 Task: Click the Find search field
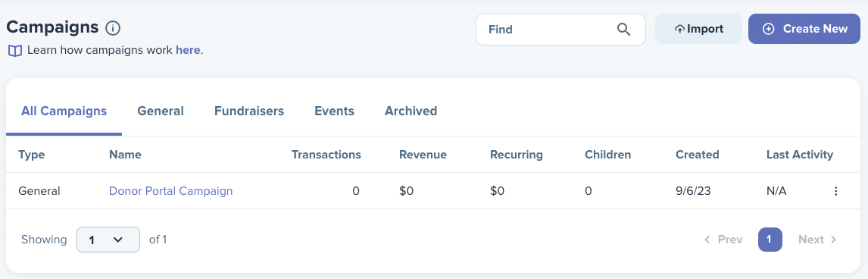pyautogui.click(x=560, y=30)
